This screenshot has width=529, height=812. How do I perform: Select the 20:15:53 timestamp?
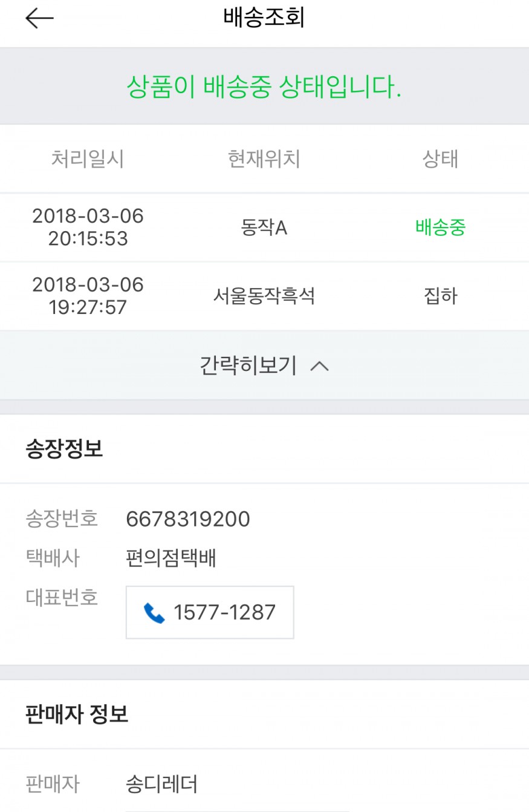point(88,238)
